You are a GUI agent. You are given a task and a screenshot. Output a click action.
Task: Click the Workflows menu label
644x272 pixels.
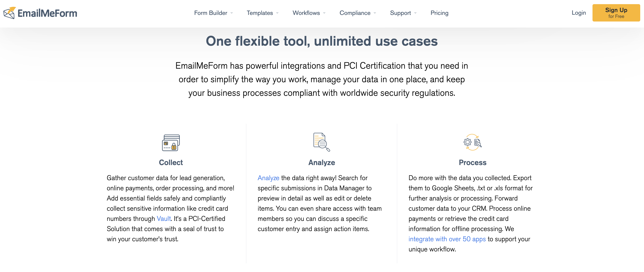pyautogui.click(x=306, y=13)
